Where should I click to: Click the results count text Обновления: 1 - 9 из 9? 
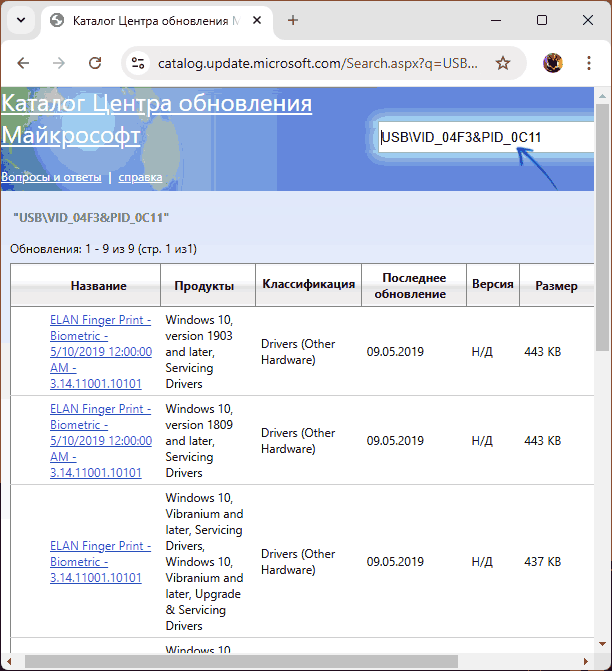tap(103, 249)
